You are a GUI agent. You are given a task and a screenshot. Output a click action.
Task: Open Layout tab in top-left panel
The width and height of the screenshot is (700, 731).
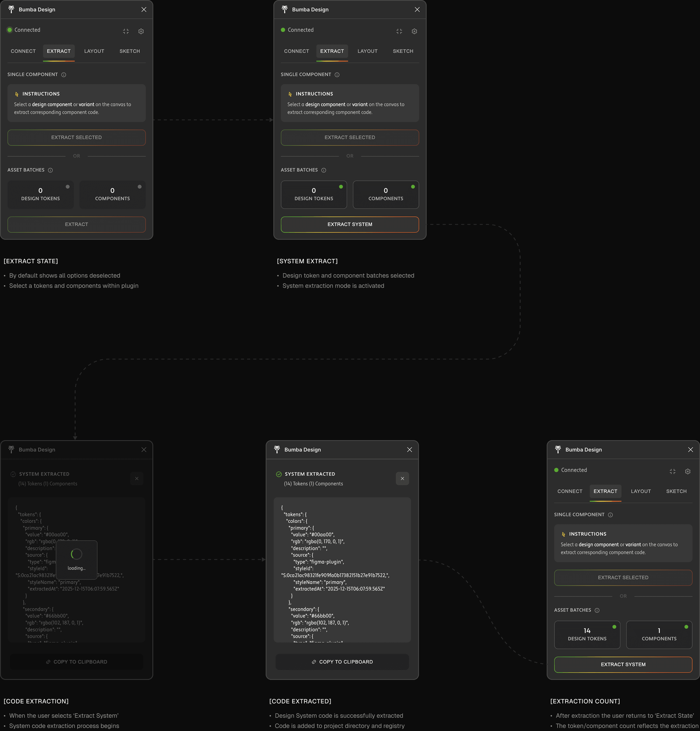94,51
